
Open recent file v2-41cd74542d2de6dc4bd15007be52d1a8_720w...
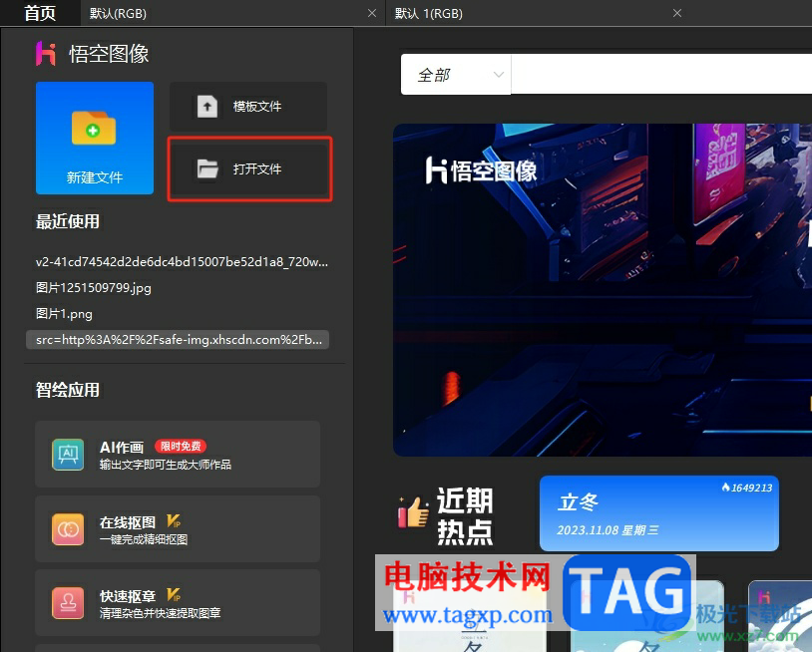coord(182,262)
